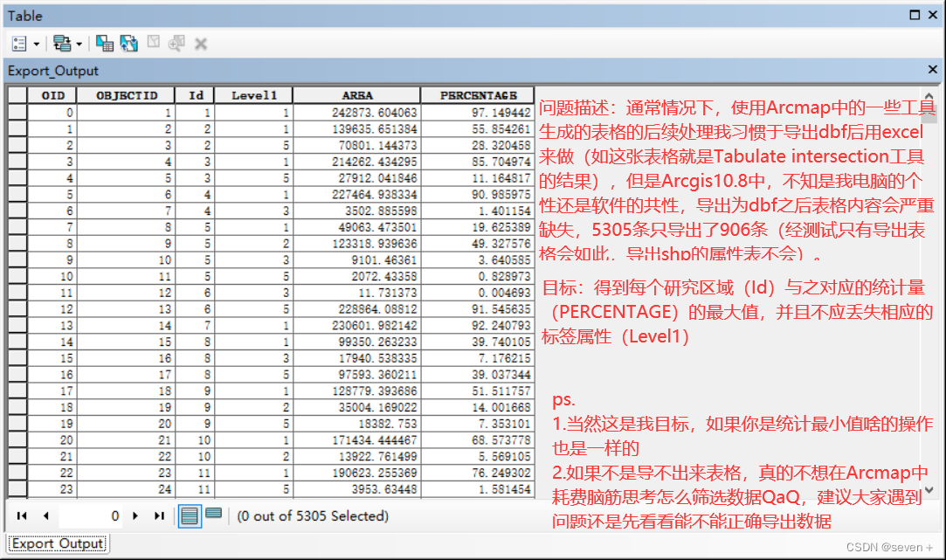Sort by the PERCENTAGE column header
The height and width of the screenshot is (560, 946).
coord(477,94)
